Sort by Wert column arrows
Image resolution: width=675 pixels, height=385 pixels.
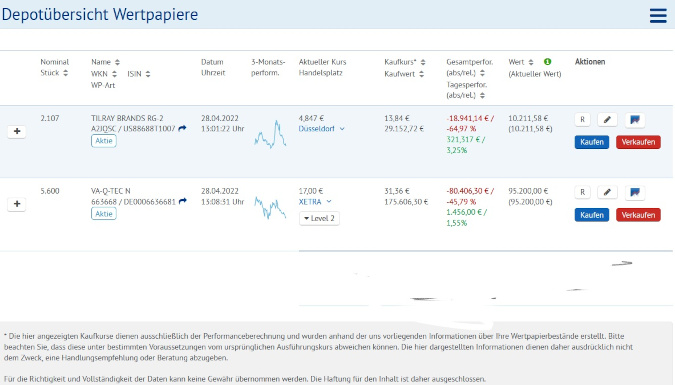point(530,62)
